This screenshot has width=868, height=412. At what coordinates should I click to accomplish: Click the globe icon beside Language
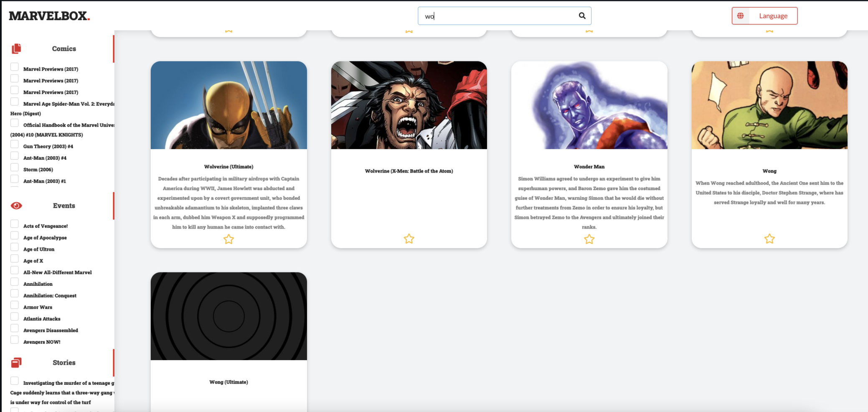[x=741, y=15]
